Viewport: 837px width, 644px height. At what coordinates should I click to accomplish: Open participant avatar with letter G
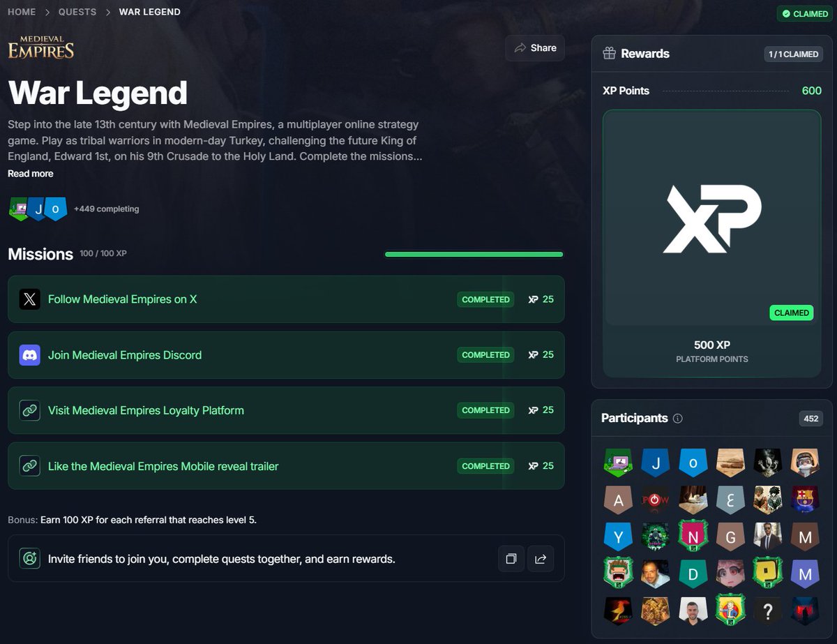click(x=730, y=537)
